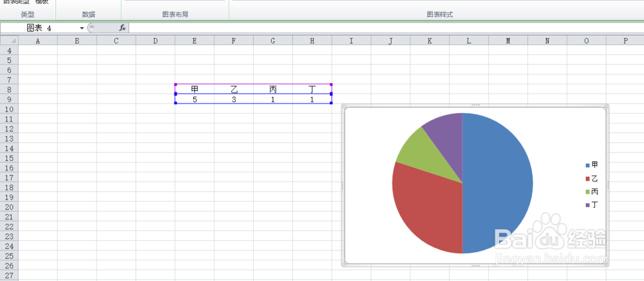The width and height of the screenshot is (644, 281).
Task: Select column E header
Action: [194, 41]
